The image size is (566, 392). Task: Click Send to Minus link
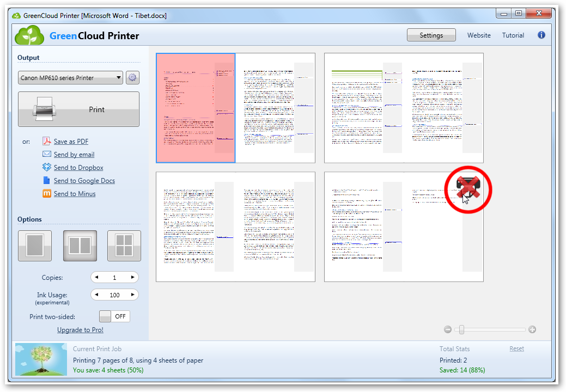(75, 194)
